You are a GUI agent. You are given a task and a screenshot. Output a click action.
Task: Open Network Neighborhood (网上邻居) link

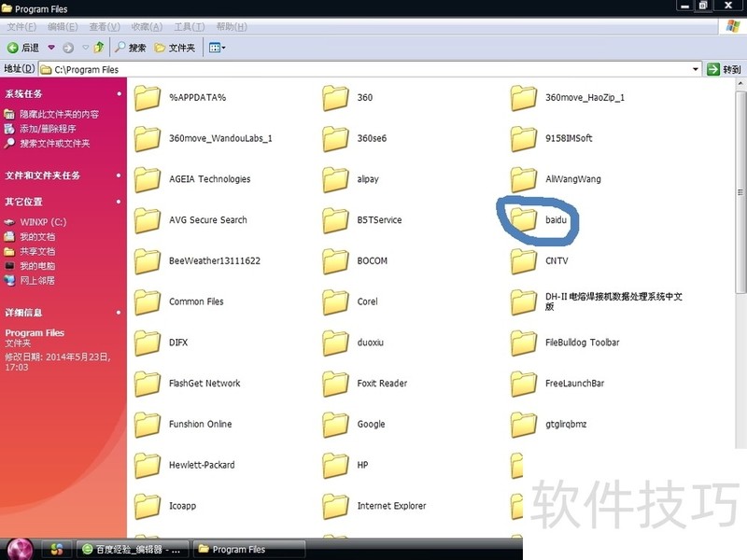[x=37, y=281]
